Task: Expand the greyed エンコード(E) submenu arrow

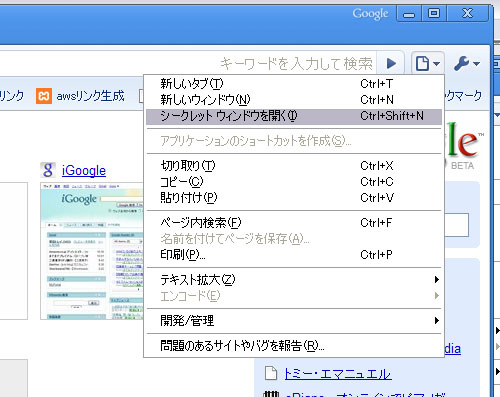Action: tap(437, 296)
